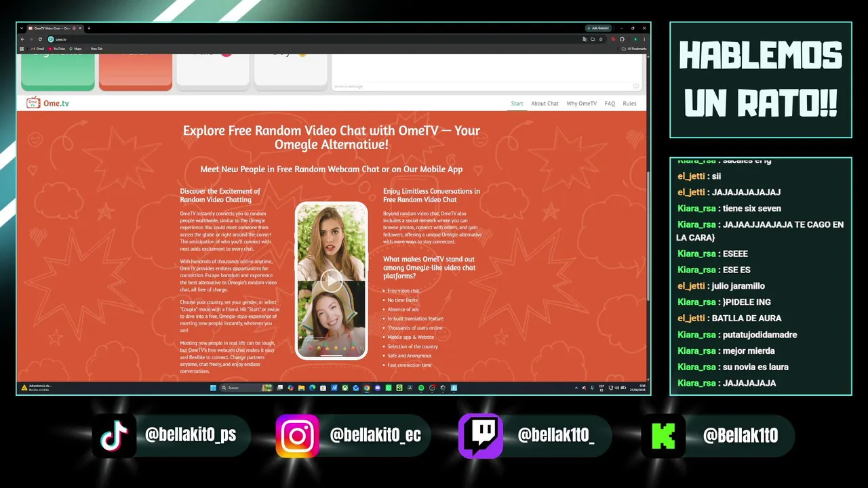Image resolution: width=868 pixels, height=488 pixels.
Task: Click the TikTok logo in the overlay
Action: coord(115,436)
